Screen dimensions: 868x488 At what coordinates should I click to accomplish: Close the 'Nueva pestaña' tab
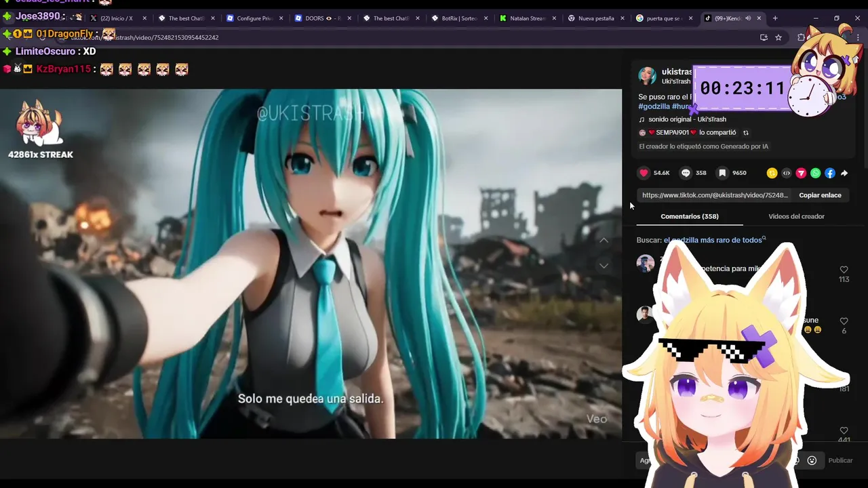click(x=623, y=18)
